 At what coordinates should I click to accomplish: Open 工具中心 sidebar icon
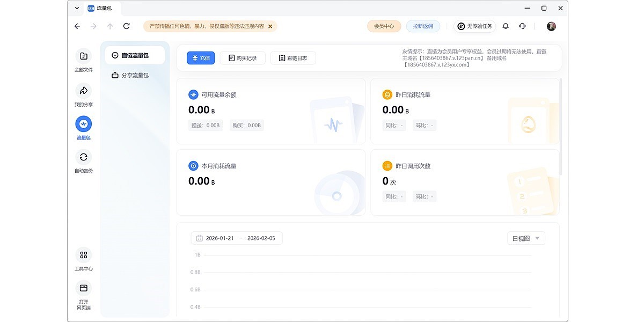(x=83, y=255)
